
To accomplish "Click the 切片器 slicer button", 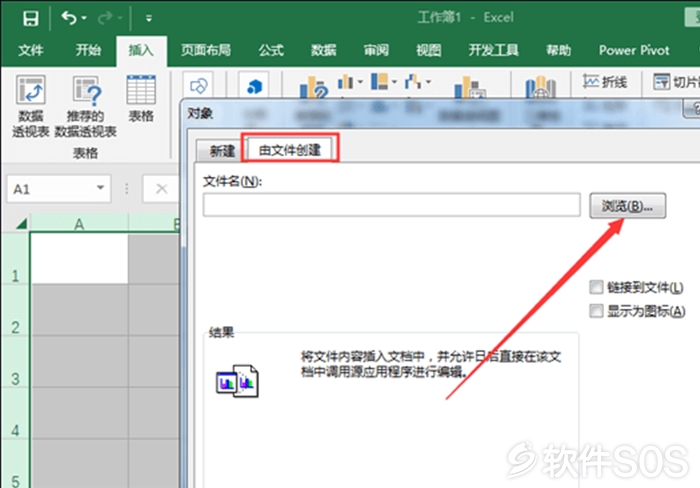I will tap(675, 82).
